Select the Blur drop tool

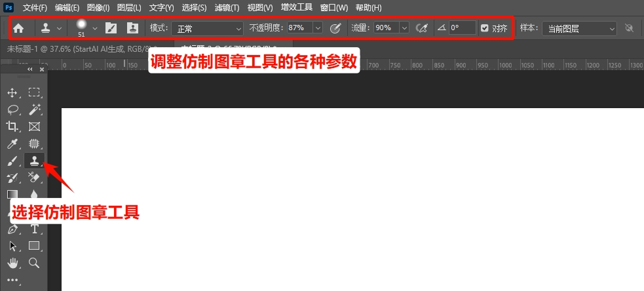pyautogui.click(x=34, y=194)
